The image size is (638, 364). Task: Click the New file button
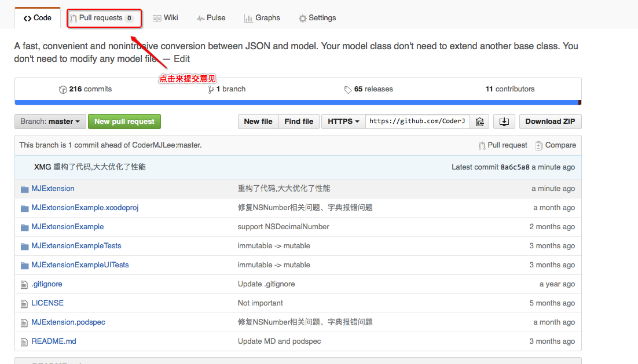[x=258, y=122]
